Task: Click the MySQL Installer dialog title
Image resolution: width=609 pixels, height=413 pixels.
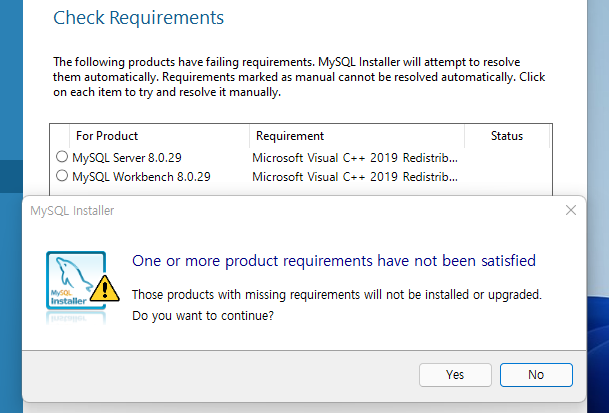Action: pos(72,211)
